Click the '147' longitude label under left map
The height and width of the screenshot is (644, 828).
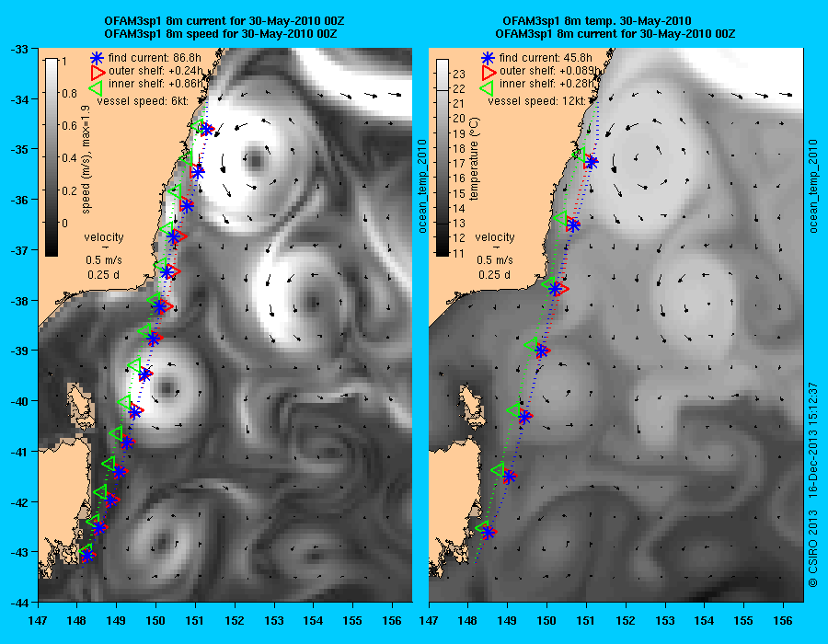click(38, 621)
